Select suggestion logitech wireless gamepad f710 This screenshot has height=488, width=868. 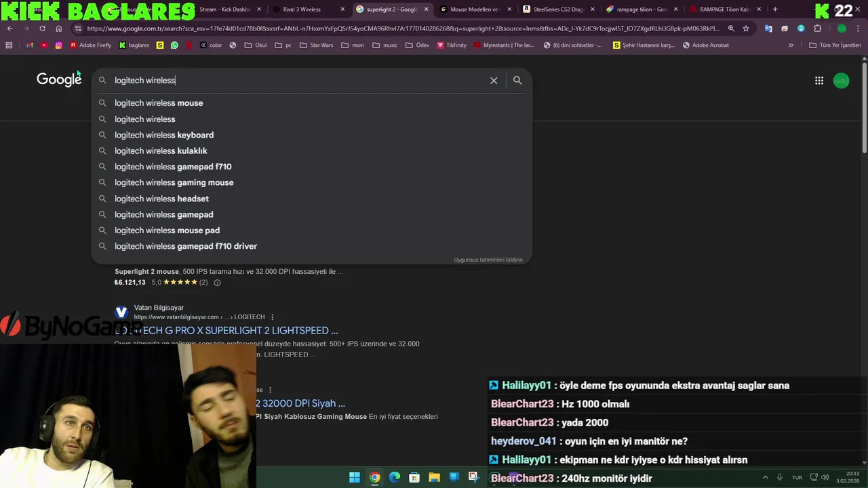[x=312, y=167]
